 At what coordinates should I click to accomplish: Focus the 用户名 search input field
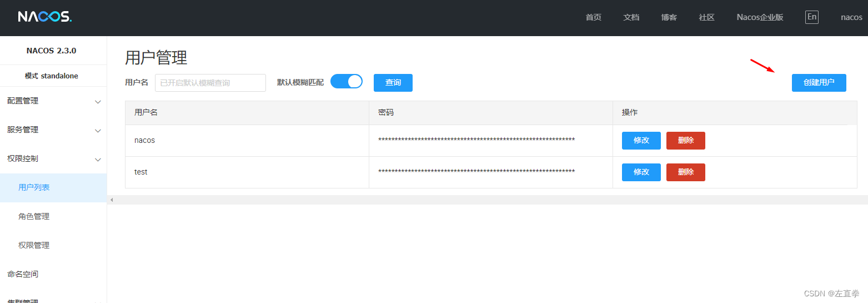pos(210,83)
